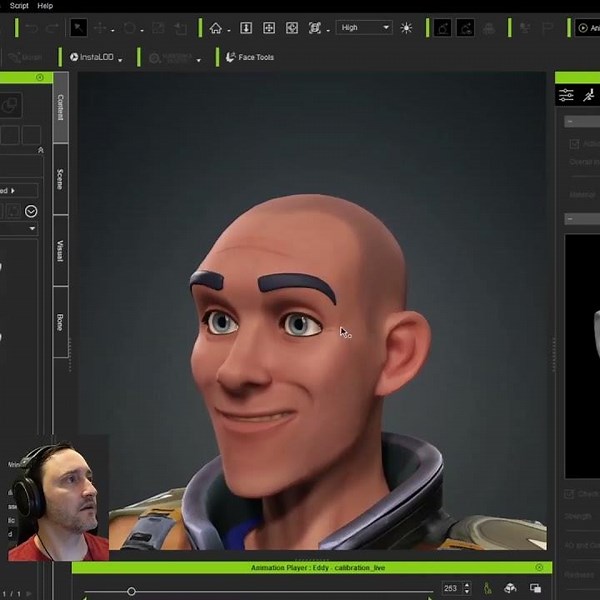Toggle the sun lighting icon

[406, 28]
